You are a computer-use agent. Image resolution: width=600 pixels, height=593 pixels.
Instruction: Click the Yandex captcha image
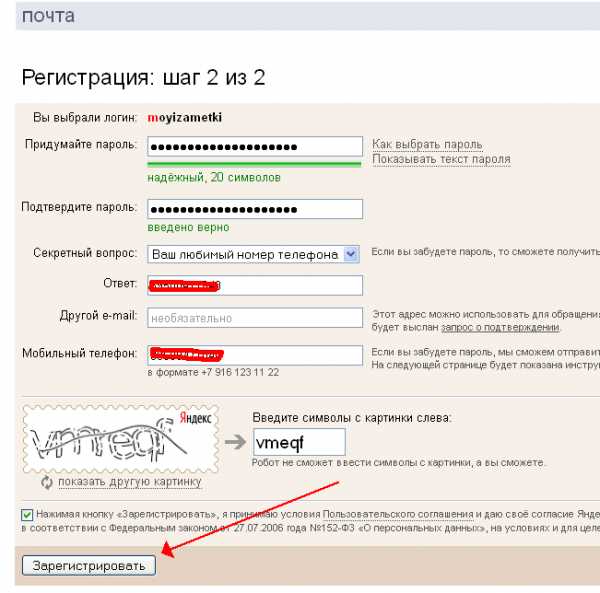[121, 439]
